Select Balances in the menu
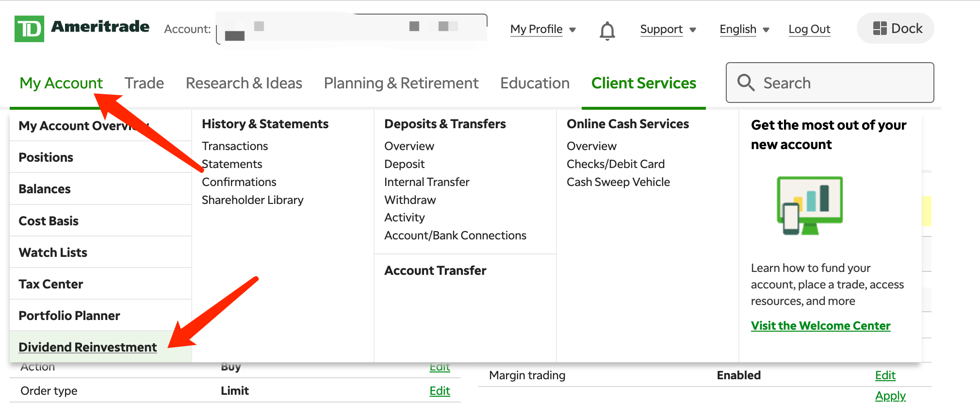980x404 pixels. [x=100, y=189]
